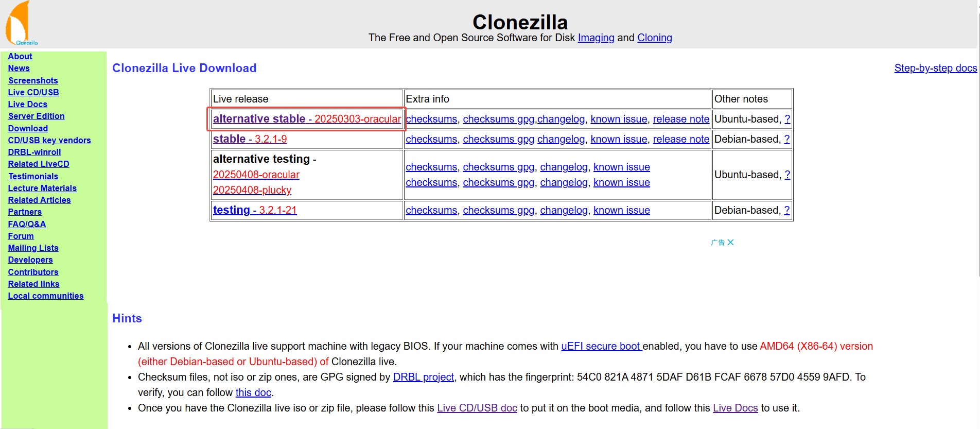
Task: Open Local communities link
Action: coord(46,296)
